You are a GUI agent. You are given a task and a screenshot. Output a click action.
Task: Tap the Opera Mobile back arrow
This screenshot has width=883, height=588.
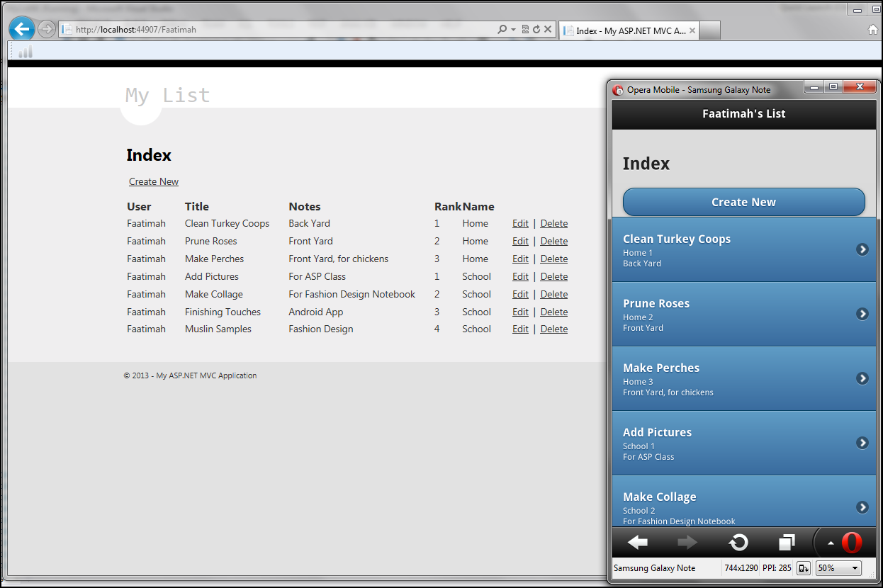coord(638,543)
